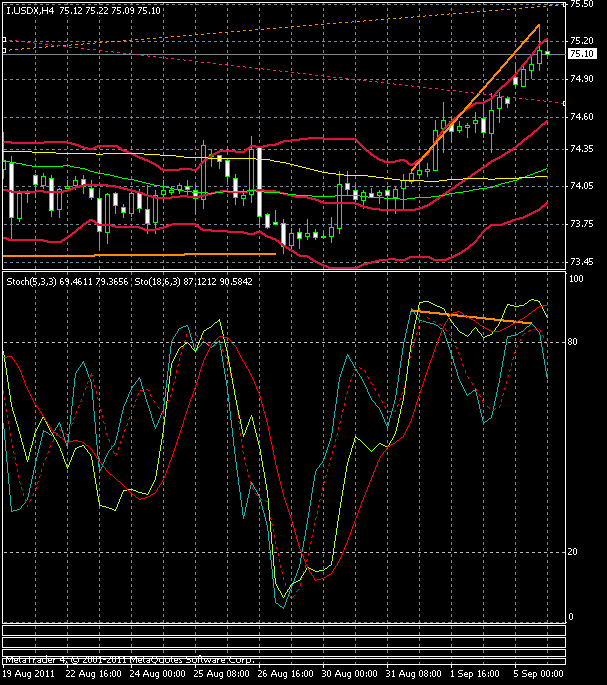Click the 19 Aug 2011 date label
Image resolution: width=607 pixels, height=685 pixels.
point(28,674)
